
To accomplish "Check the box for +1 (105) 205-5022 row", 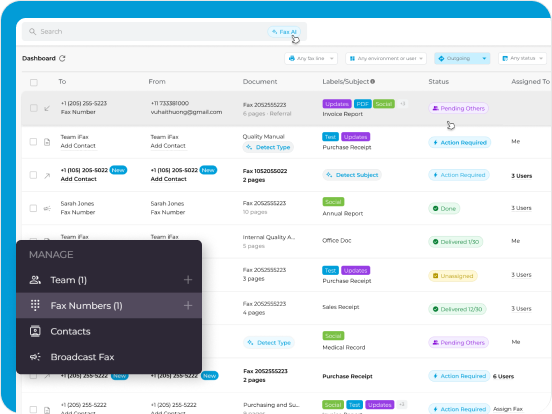I will tap(33, 175).
